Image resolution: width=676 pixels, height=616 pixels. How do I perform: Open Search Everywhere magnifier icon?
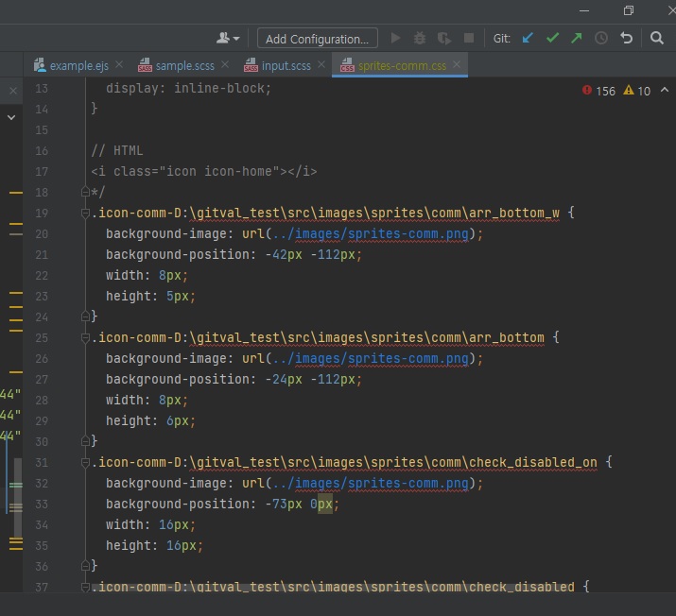[657, 39]
